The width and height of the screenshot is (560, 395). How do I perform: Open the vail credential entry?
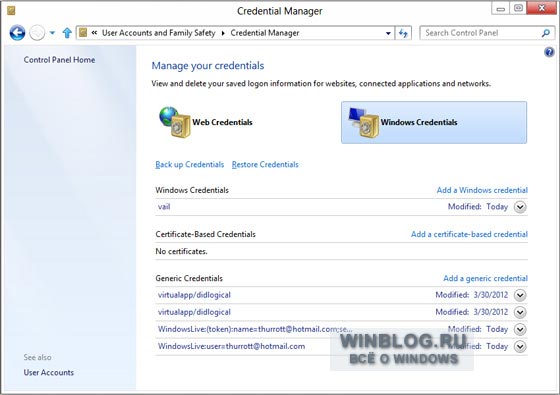pos(164,207)
